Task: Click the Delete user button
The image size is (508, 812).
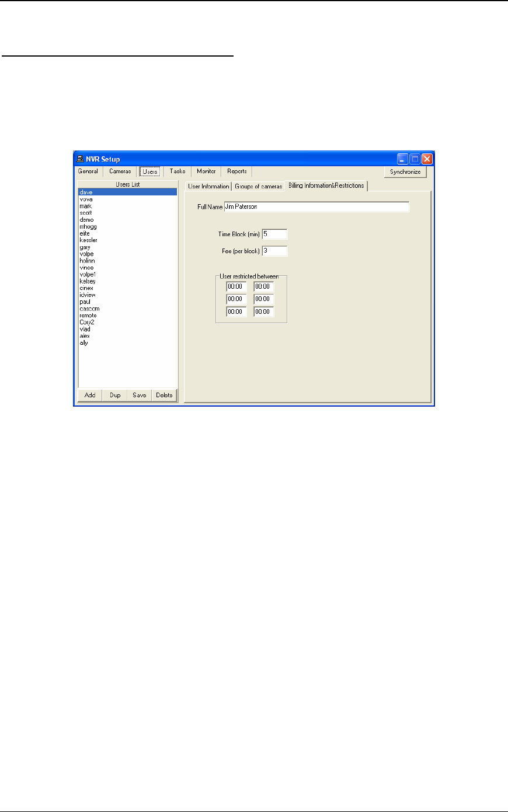Action: 165,395
